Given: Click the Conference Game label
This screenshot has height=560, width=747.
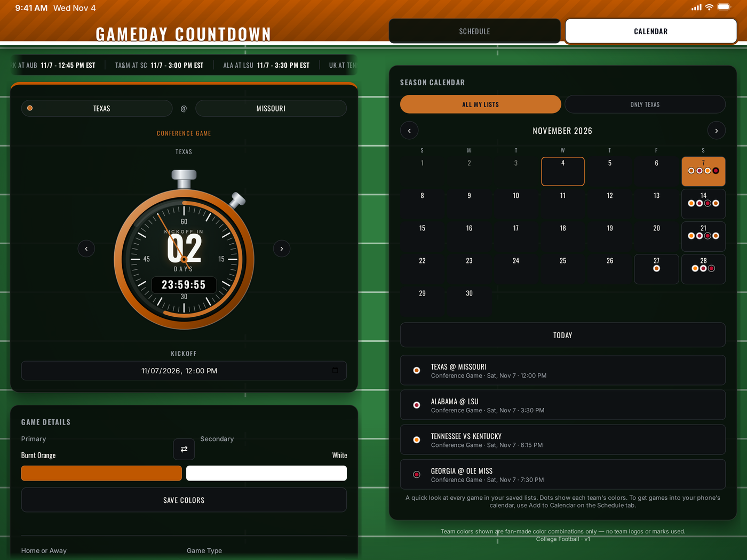Looking at the screenshot, I should click(x=184, y=133).
